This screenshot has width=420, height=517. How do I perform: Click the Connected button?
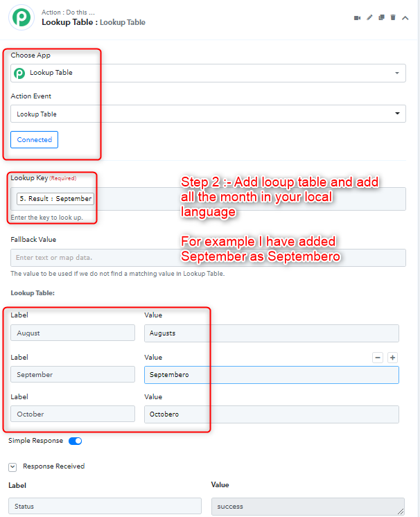coord(34,139)
